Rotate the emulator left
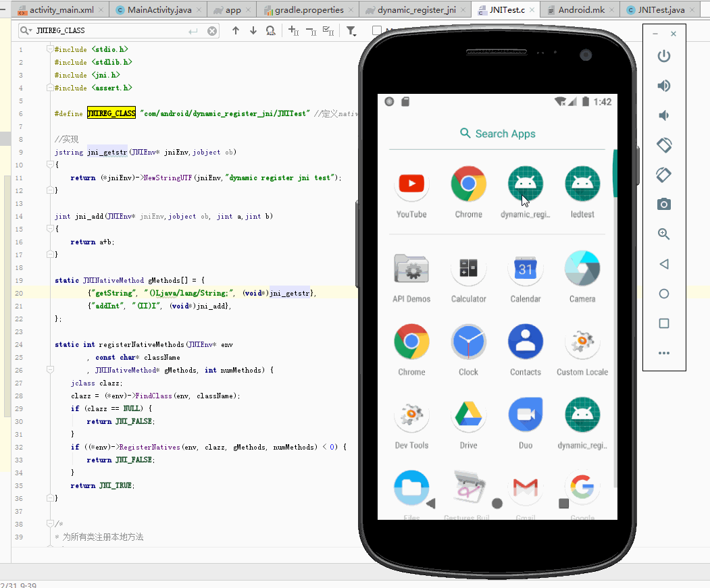The width and height of the screenshot is (710, 588). pos(664,145)
